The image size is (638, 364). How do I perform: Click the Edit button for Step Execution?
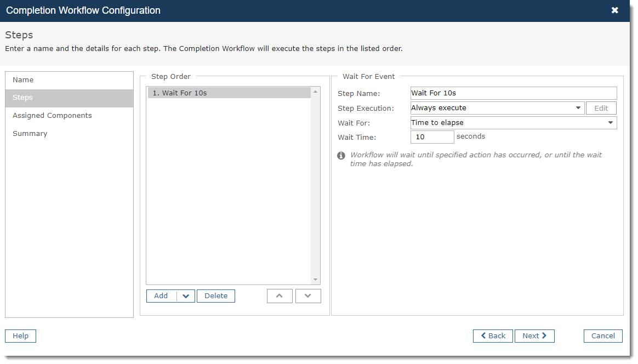(601, 109)
